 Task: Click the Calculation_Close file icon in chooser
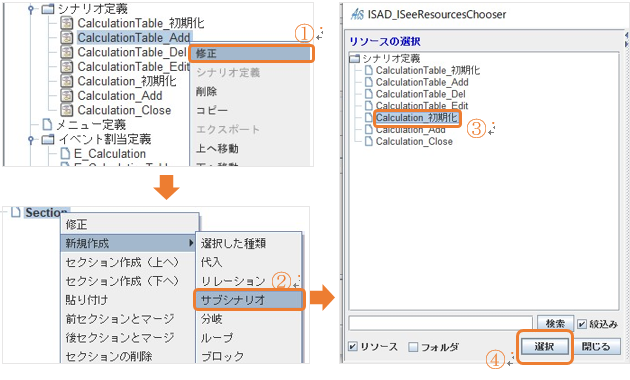368,141
